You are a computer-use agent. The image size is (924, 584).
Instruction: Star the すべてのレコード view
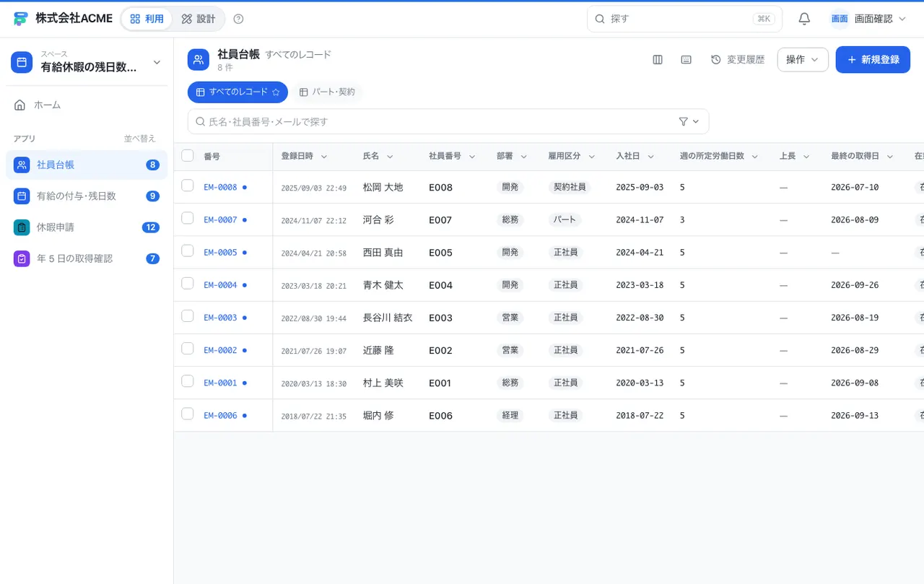click(276, 92)
